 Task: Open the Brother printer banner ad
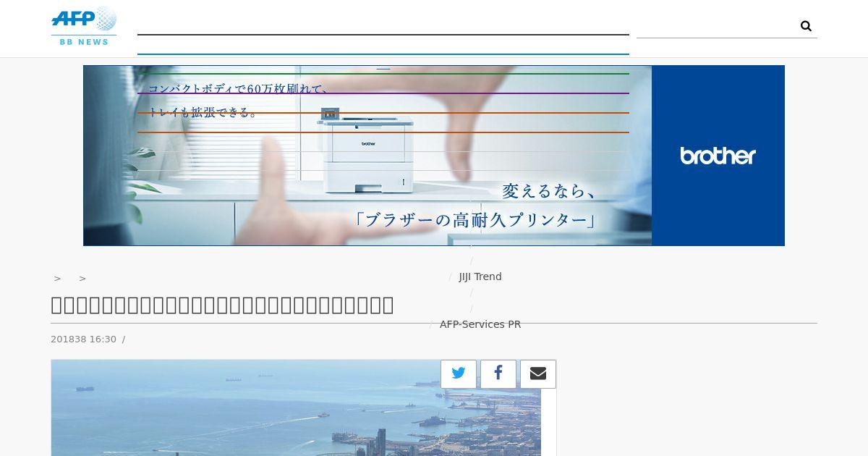pos(434,156)
